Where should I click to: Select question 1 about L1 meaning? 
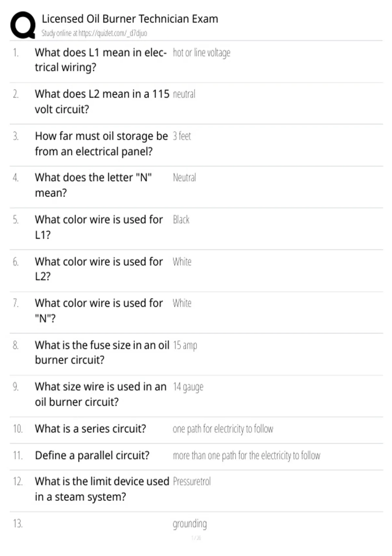tap(101, 60)
